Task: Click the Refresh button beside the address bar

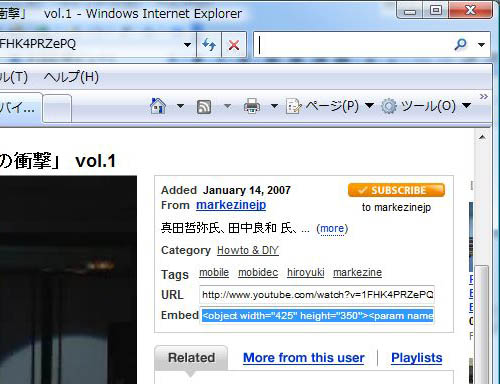Action: tap(209, 44)
